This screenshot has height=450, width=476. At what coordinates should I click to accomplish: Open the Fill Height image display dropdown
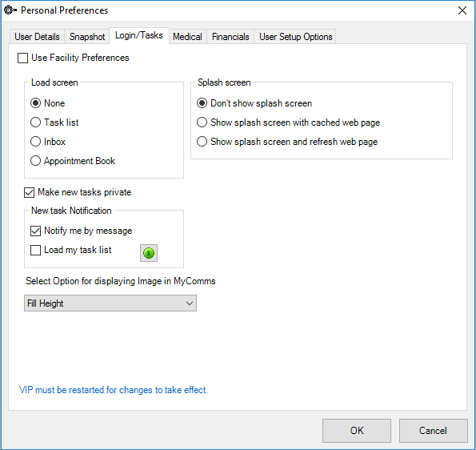110,303
